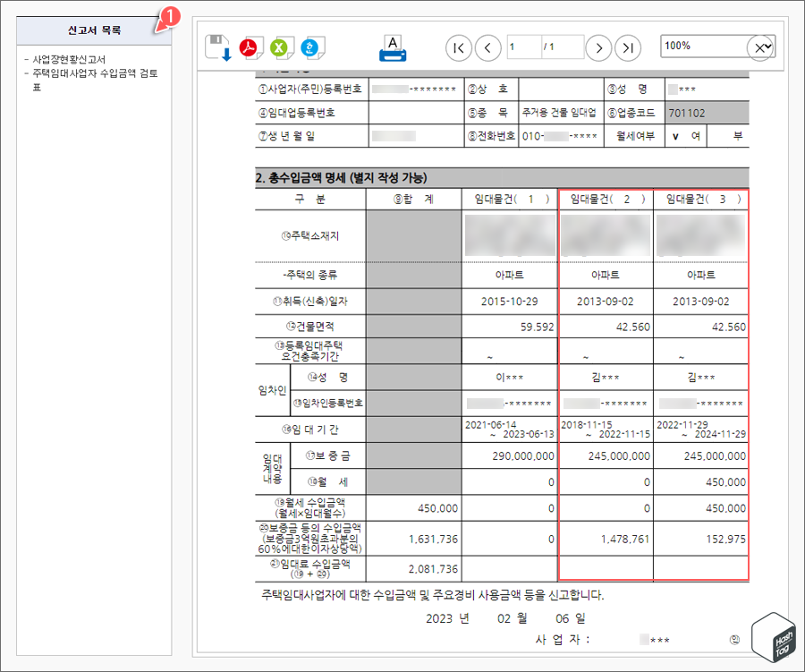This screenshot has width=805, height=672.
Task: Click the 신고서 목록 panel header
Action: point(94,30)
